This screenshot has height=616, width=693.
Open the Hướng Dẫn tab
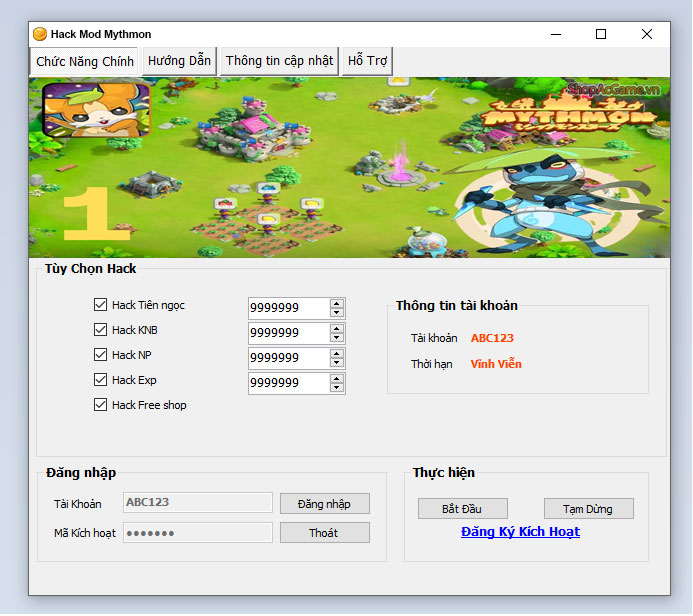click(x=179, y=61)
